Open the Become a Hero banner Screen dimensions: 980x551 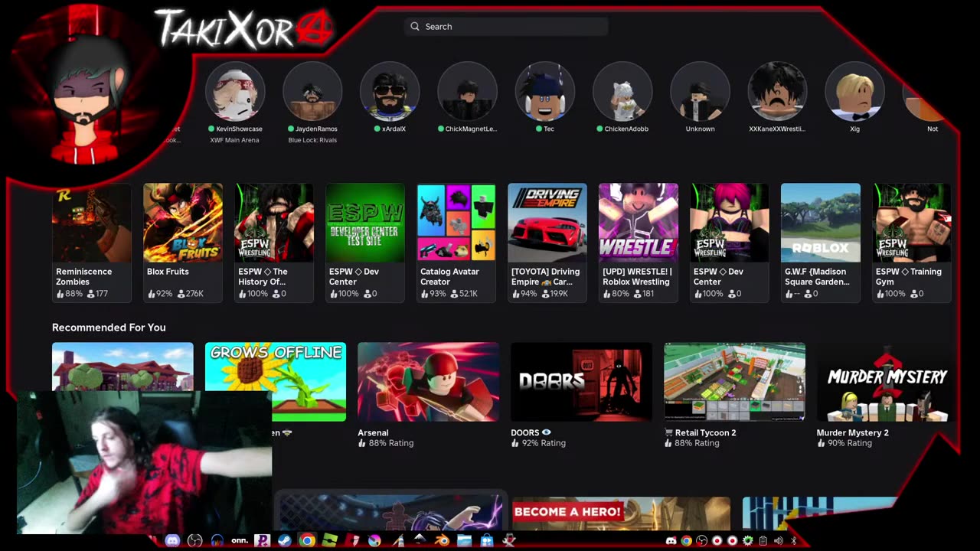tap(621, 514)
